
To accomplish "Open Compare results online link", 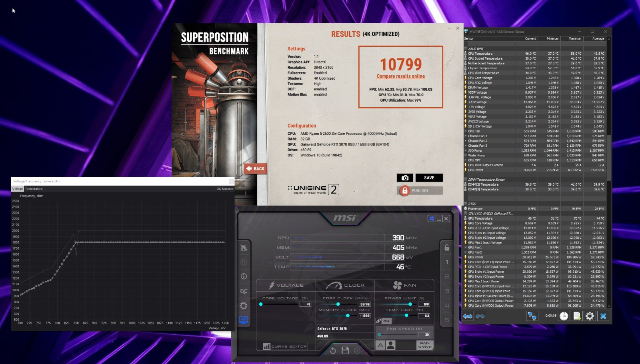I will point(401,76).
